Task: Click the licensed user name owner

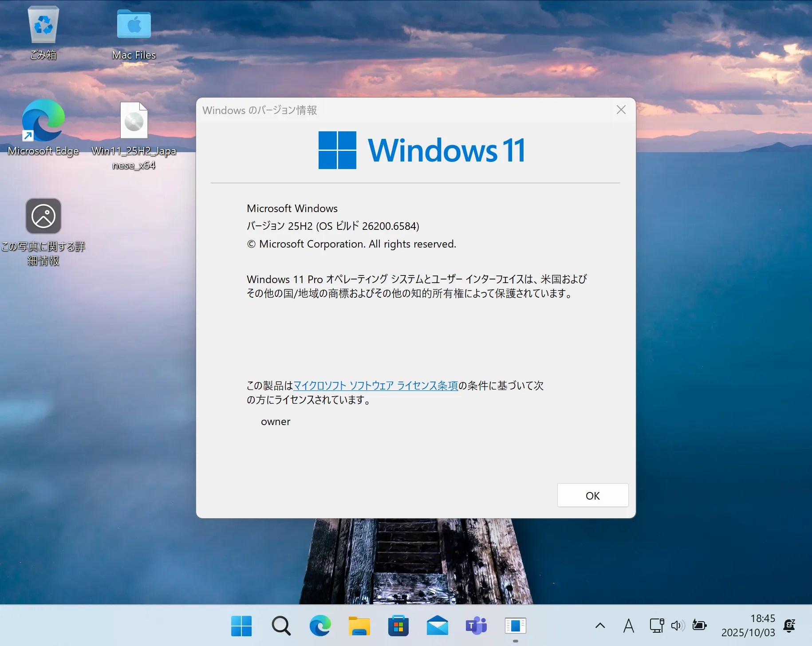Action: pyautogui.click(x=276, y=421)
